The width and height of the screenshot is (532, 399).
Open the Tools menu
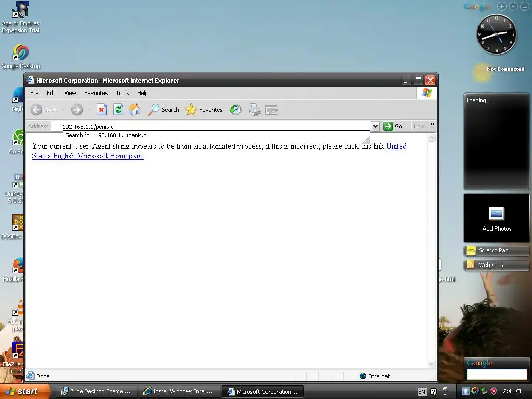point(123,93)
